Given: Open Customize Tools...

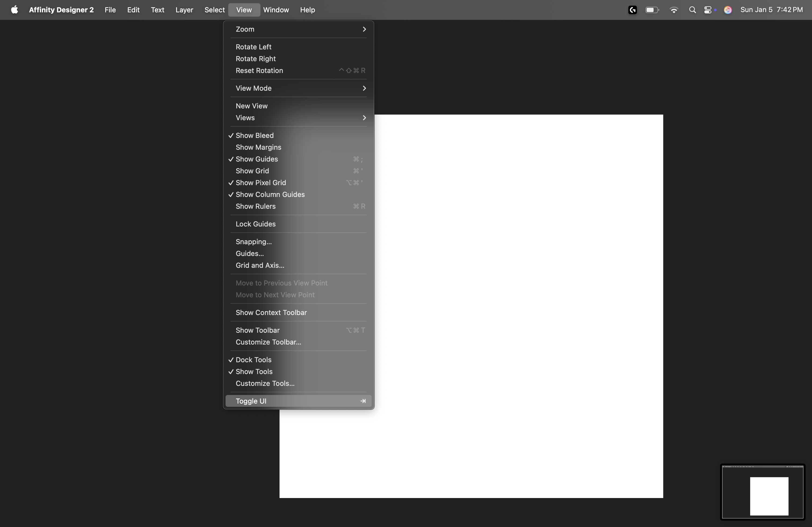Looking at the screenshot, I should pyautogui.click(x=299, y=383).
